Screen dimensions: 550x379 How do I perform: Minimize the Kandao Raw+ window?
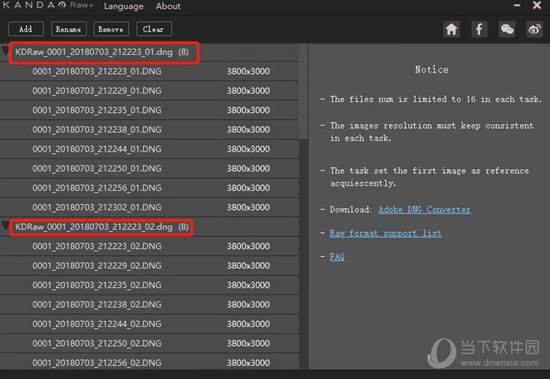(x=517, y=6)
